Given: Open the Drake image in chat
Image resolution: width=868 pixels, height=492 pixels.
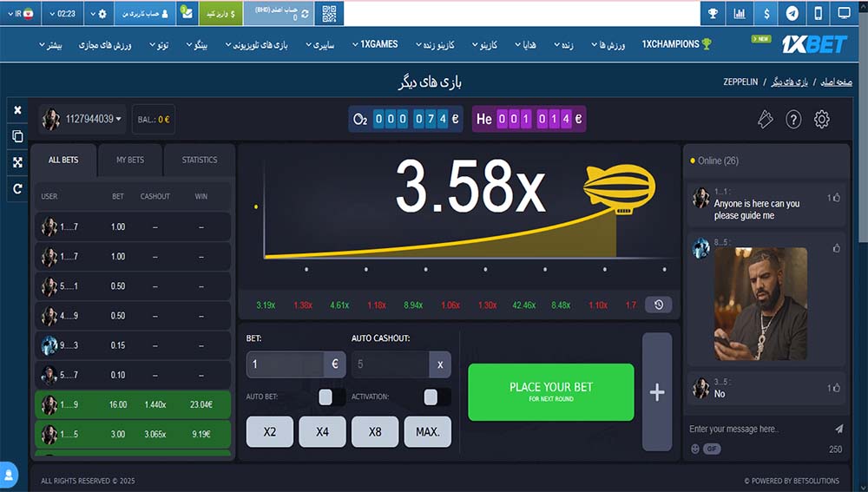Looking at the screenshot, I should coord(760,304).
